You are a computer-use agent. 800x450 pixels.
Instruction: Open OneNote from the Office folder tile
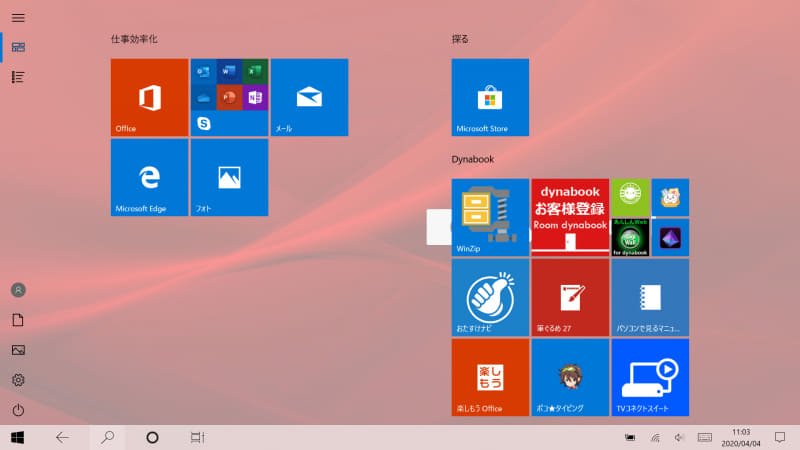[255, 97]
